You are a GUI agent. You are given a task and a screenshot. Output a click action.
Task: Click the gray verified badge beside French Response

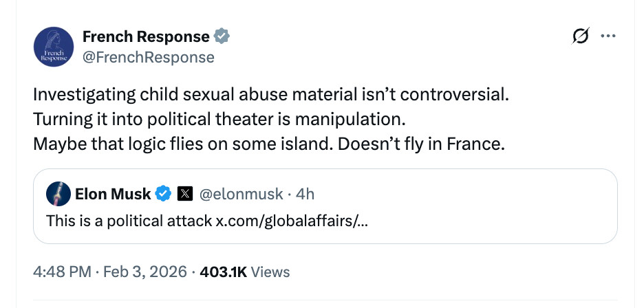(222, 36)
